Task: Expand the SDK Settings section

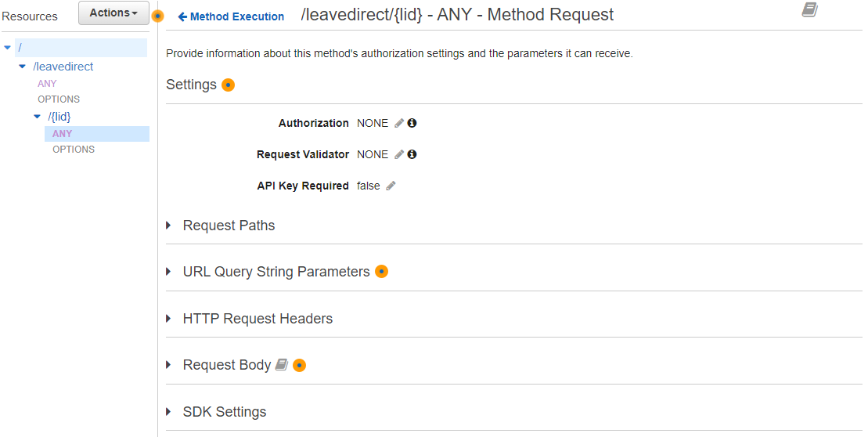Action: [168, 411]
